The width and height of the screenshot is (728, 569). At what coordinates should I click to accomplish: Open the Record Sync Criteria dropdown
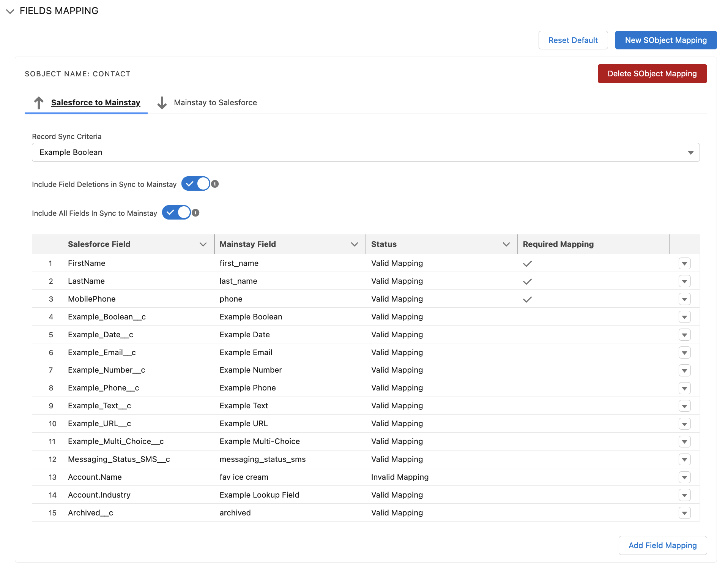pyautogui.click(x=366, y=152)
